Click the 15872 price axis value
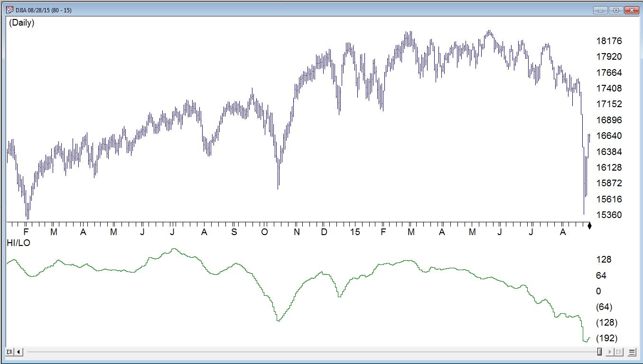This screenshot has width=643, height=364. (x=609, y=183)
